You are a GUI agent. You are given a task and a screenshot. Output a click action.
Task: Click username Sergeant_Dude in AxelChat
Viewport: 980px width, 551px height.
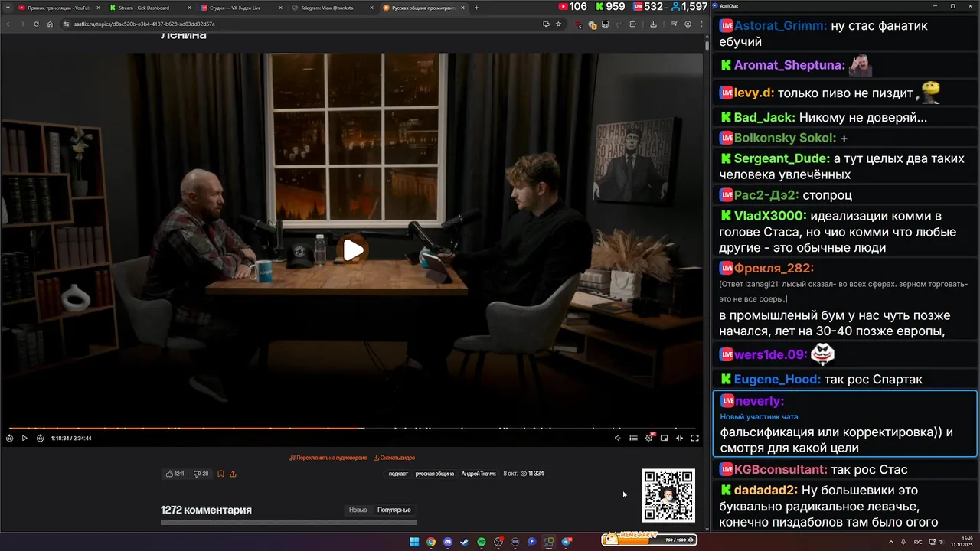point(782,158)
